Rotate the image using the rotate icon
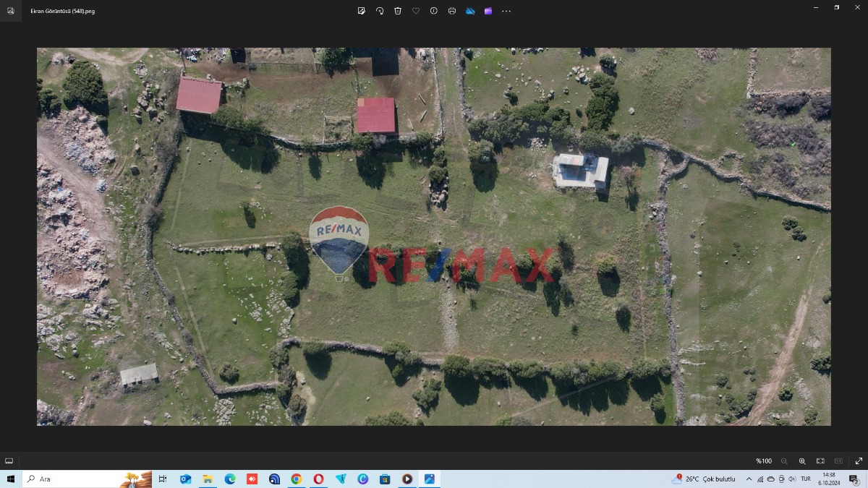This screenshot has width=868, height=488. [380, 11]
